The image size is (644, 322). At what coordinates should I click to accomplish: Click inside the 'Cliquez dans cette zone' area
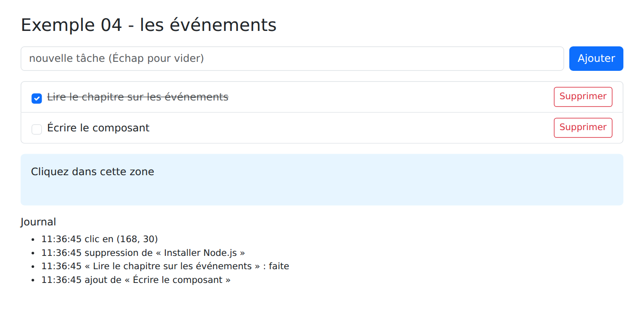click(x=322, y=179)
